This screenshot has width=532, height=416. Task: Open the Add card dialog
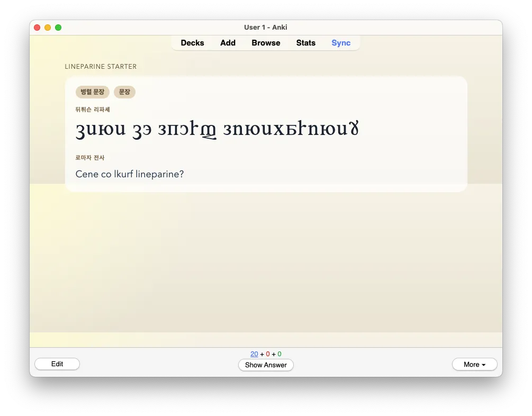(x=228, y=43)
